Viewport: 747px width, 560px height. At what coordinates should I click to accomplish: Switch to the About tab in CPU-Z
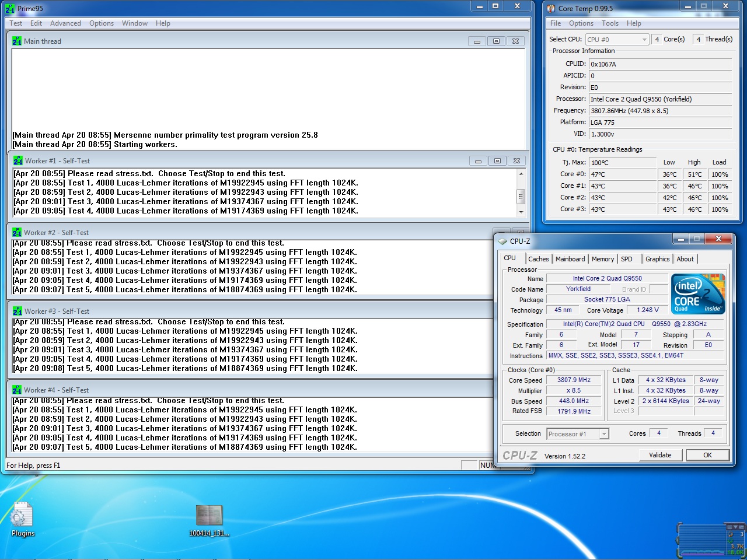[685, 259]
